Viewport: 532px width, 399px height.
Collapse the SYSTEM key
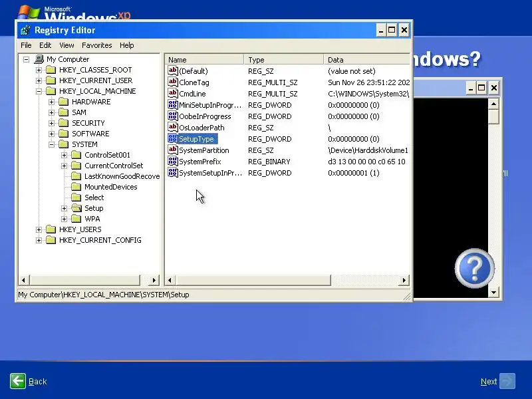click(x=52, y=144)
